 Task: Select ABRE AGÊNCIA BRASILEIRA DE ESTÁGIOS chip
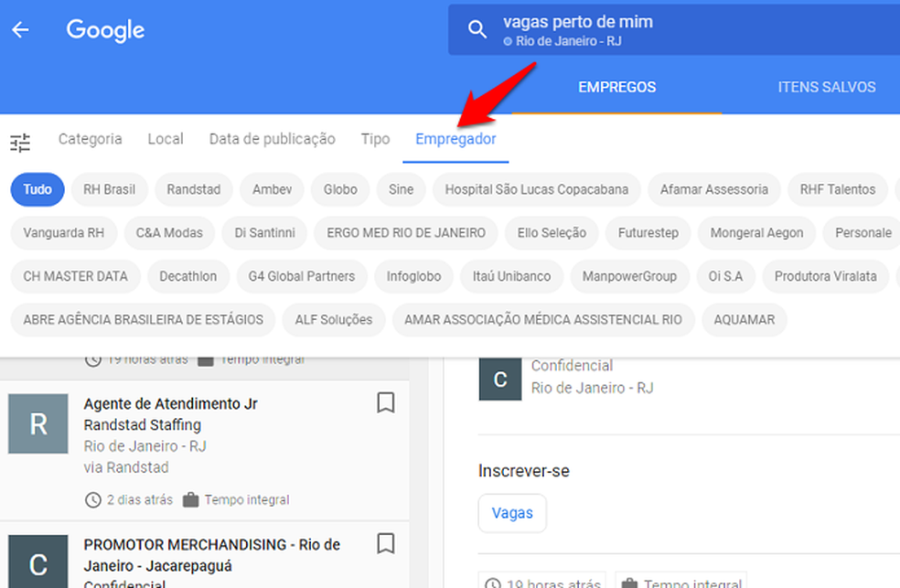[143, 319]
